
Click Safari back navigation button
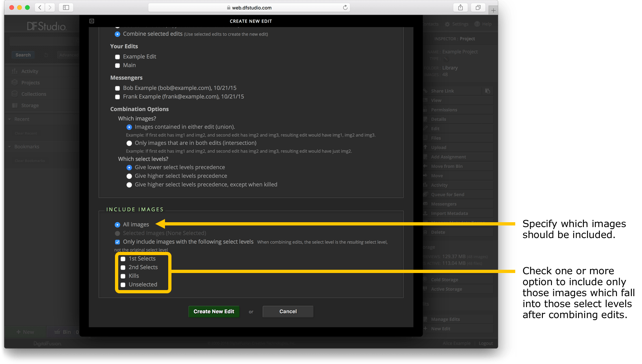coord(40,7)
